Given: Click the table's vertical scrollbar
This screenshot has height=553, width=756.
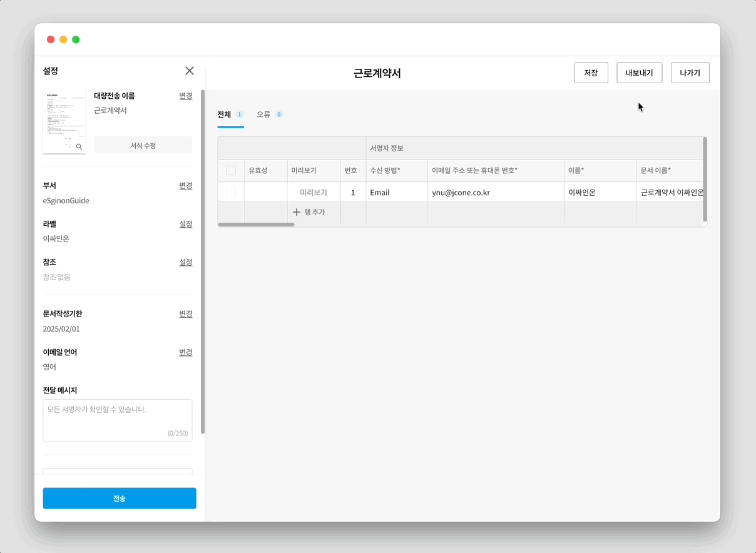Looking at the screenshot, I should [x=705, y=180].
